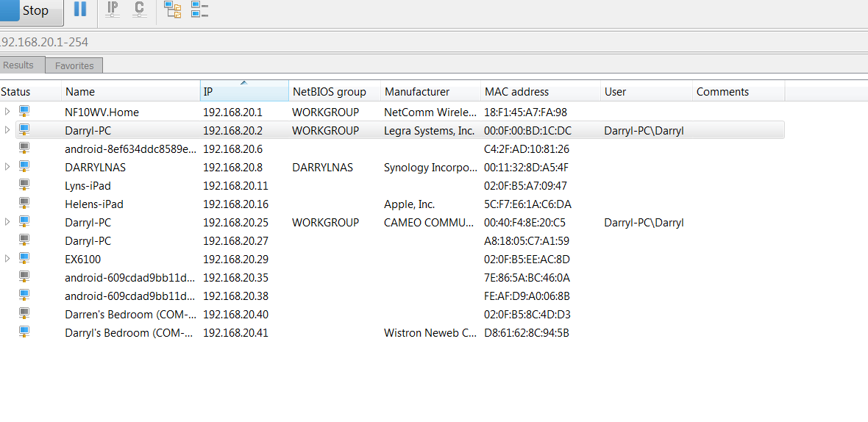This screenshot has width=868, height=422.
Task: Sort the list by IP column
Action: tap(243, 92)
